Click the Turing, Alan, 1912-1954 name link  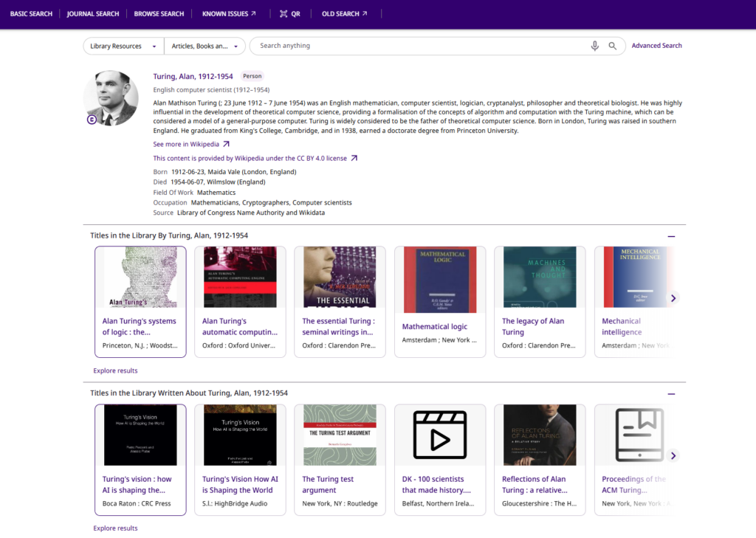(x=193, y=76)
